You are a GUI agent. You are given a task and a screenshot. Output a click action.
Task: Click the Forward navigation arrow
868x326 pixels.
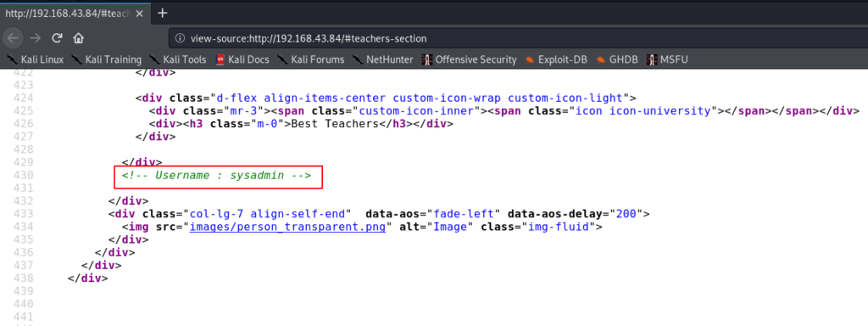click(x=36, y=38)
